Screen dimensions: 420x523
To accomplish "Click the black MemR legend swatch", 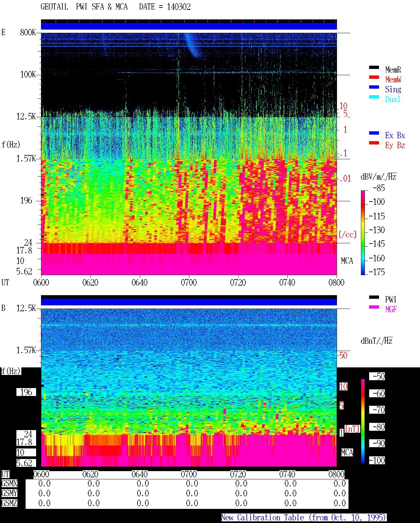I will 374,68.
